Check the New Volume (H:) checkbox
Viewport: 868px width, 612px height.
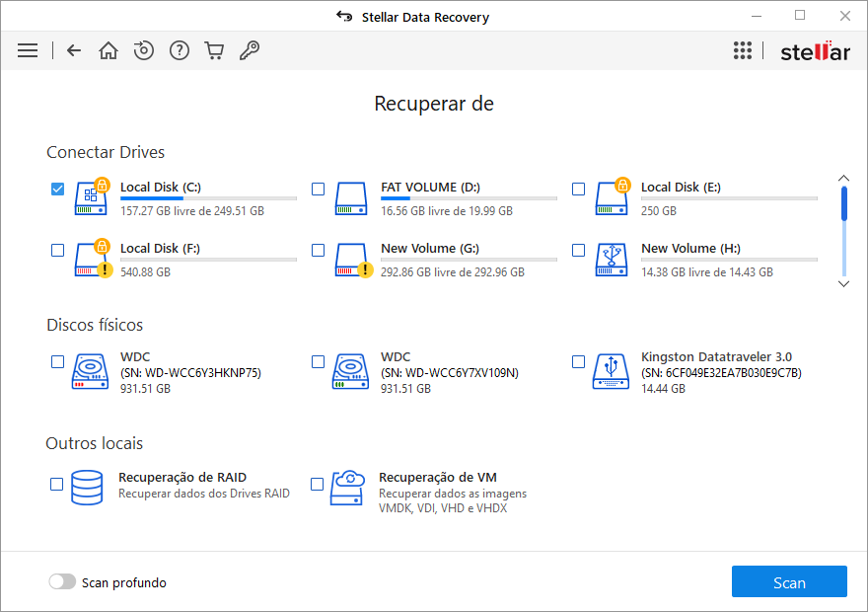coord(578,251)
